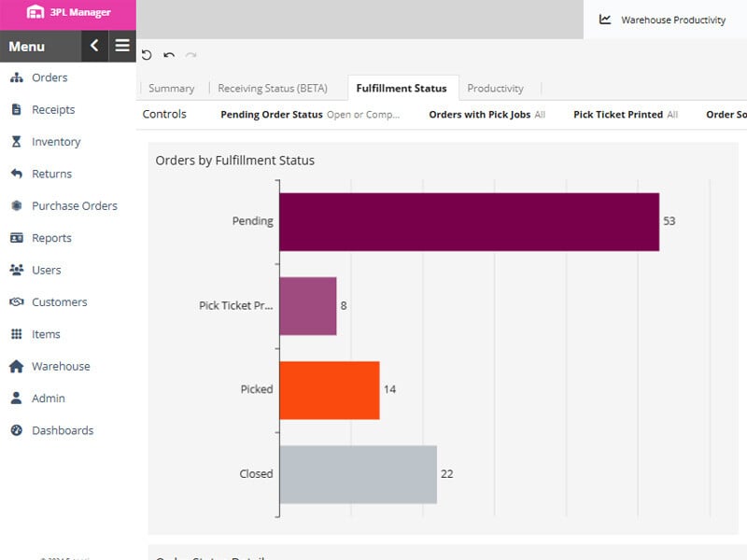Click the Items grid icon
The image size is (747, 560).
point(17,334)
